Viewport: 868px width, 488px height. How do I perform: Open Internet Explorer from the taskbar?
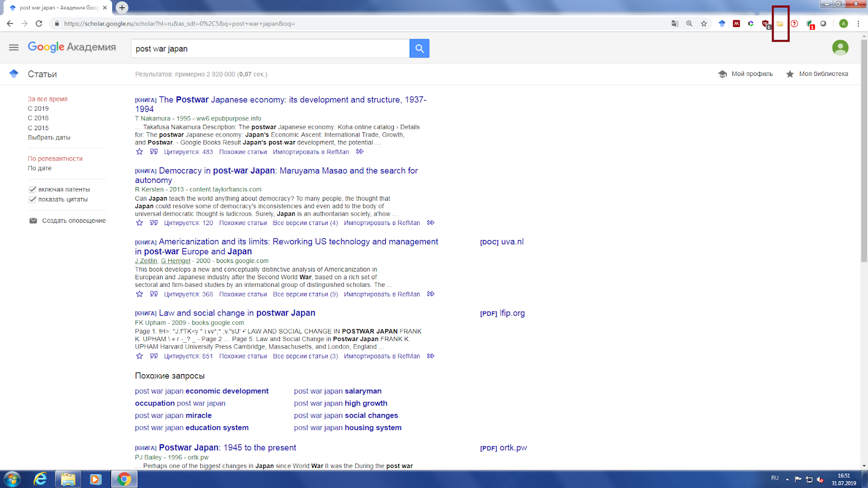(40, 479)
